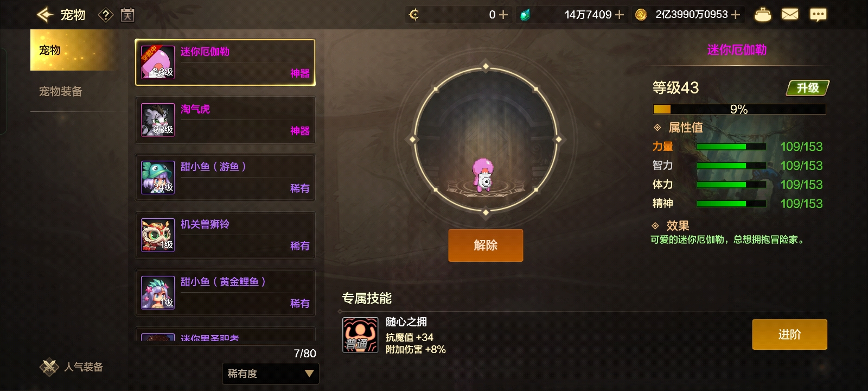
Task: Open the mail envelope icon
Action: 790,15
